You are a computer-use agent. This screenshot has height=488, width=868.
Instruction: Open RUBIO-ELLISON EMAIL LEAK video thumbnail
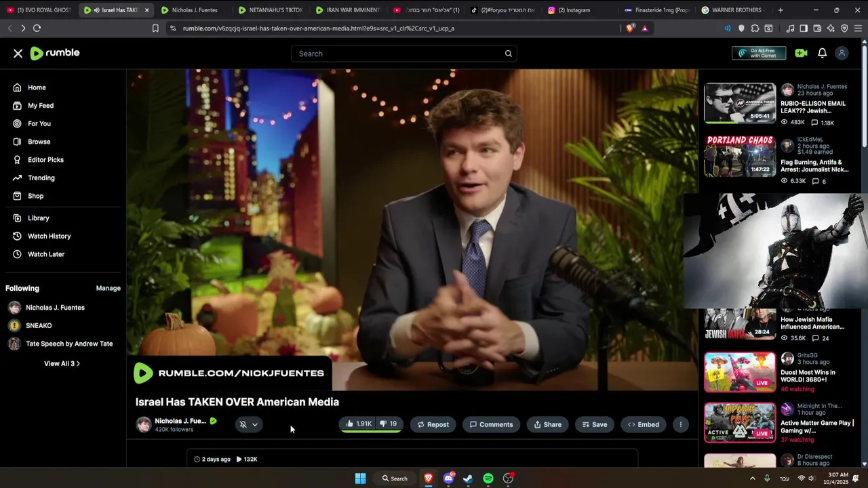tap(740, 103)
